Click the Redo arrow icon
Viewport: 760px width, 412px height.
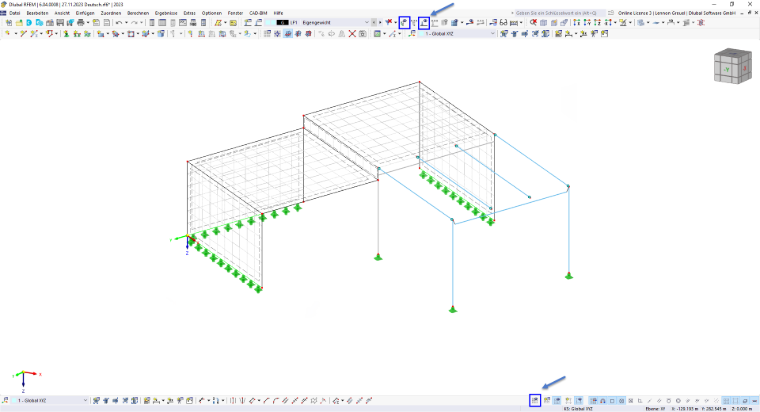pyautogui.click(x=134, y=22)
